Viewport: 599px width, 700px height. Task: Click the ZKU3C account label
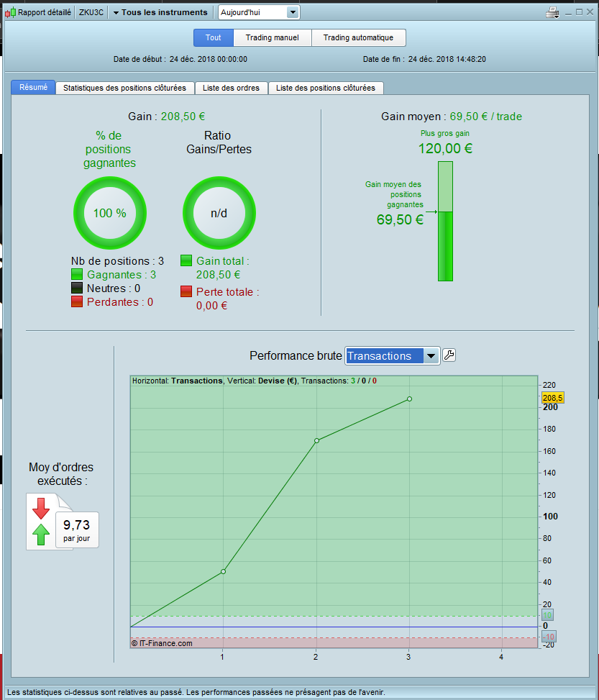(91, 12)
